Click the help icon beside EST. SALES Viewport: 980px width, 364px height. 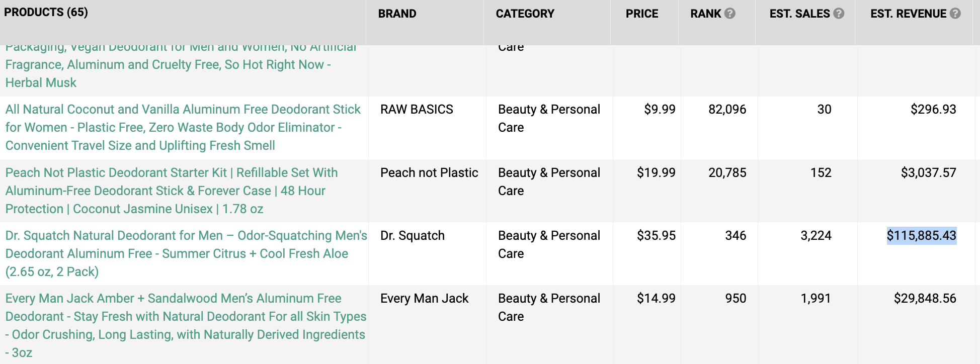(839, 14)
